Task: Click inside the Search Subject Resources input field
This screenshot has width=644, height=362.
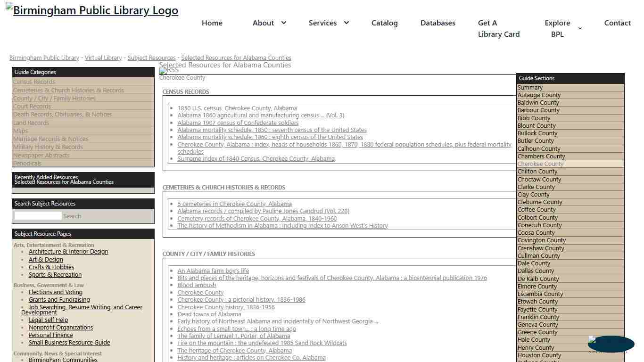Action: pos(38,215)
